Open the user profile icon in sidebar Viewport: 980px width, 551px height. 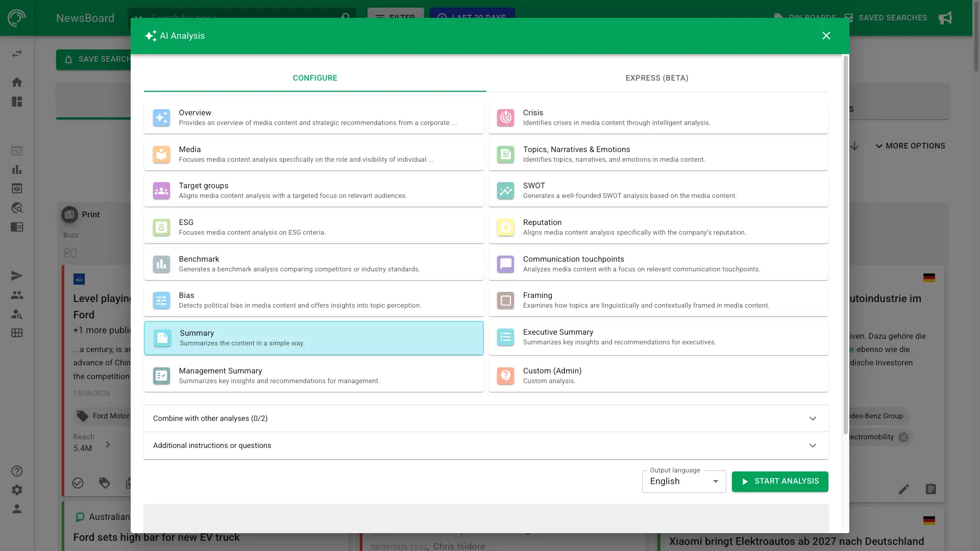point(17,509)
